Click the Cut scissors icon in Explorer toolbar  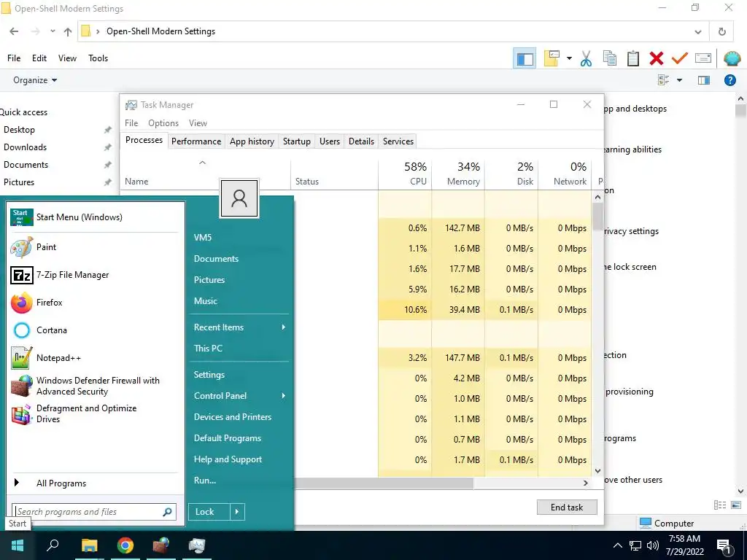point(586,58)
